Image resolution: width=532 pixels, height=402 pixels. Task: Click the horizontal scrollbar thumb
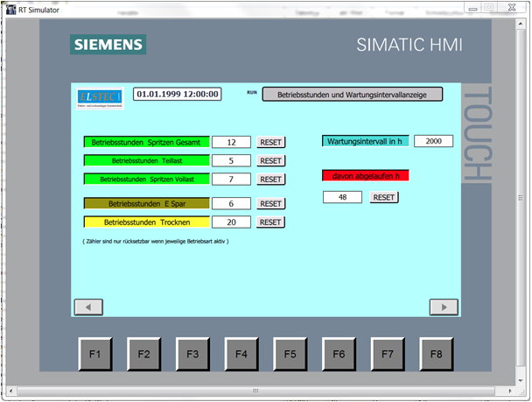(x=255, y=391)
